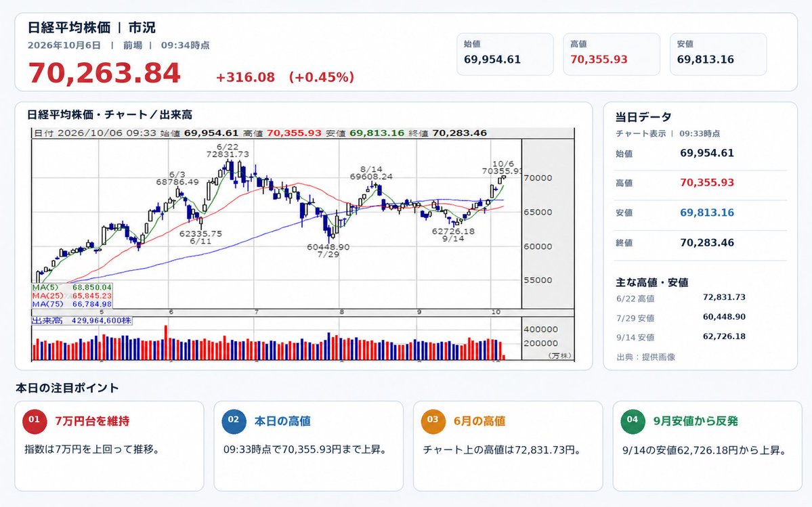Screen dimensions: 812x507
Task: Click the 主な高値・安値 heading
Action: pos(652,282)
